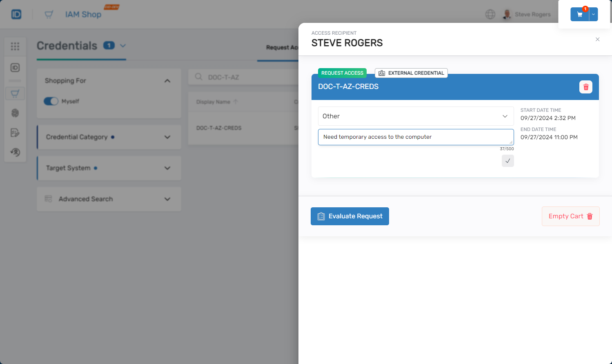The image size is (612, 364).
Task: Toggle the Myself switch off
Action: click(x=51, y=101)
